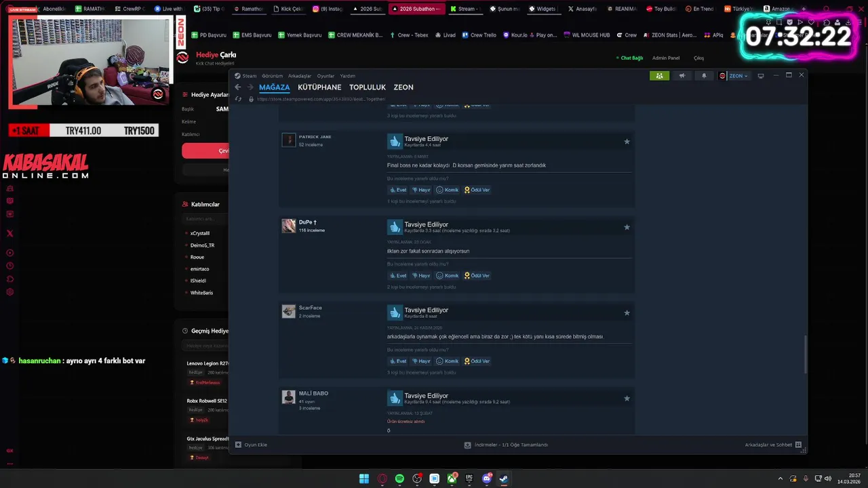Screen dimensions: 868x488
Task: Open Steam from the Windows taskbar
Action: click(x=503, y=479)
